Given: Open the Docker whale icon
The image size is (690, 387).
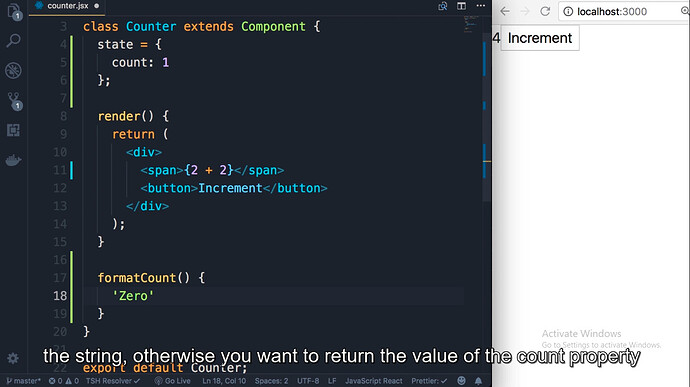Looking at the screenshot, I should click(13, 160).
